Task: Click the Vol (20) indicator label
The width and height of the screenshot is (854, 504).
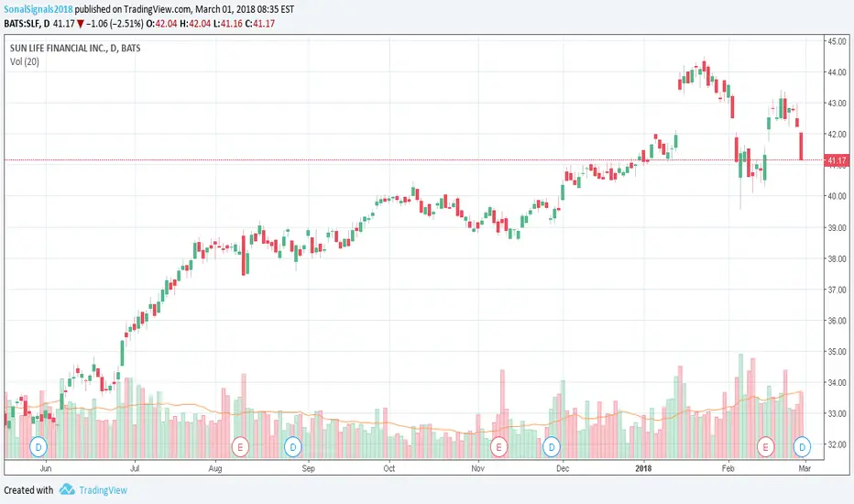Action: pos(25,61)
